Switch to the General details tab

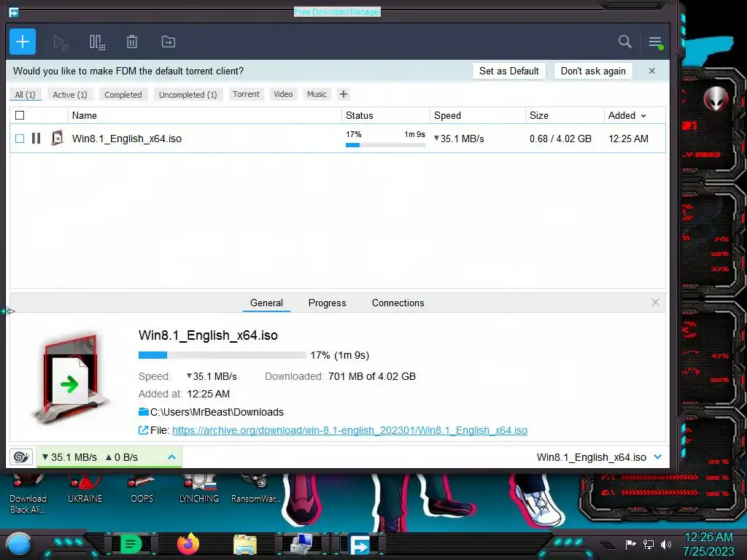pos(266,303)
